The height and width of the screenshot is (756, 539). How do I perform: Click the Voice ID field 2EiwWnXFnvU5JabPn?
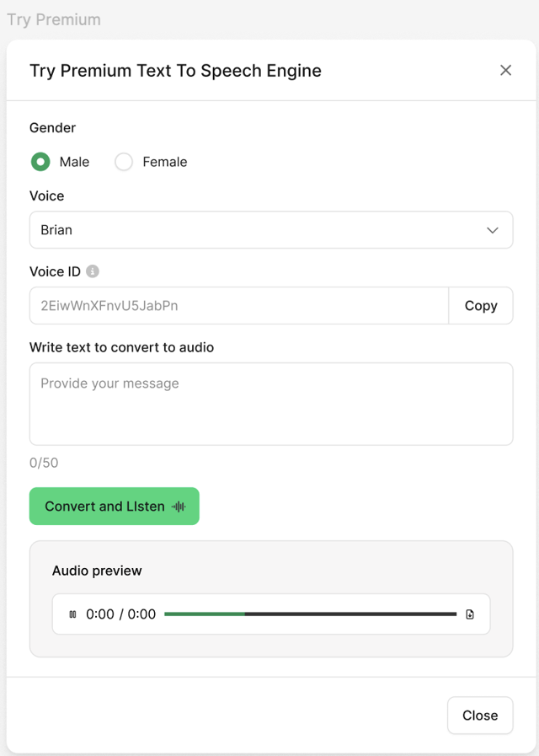pyautogui.click(x=239, y=306)
